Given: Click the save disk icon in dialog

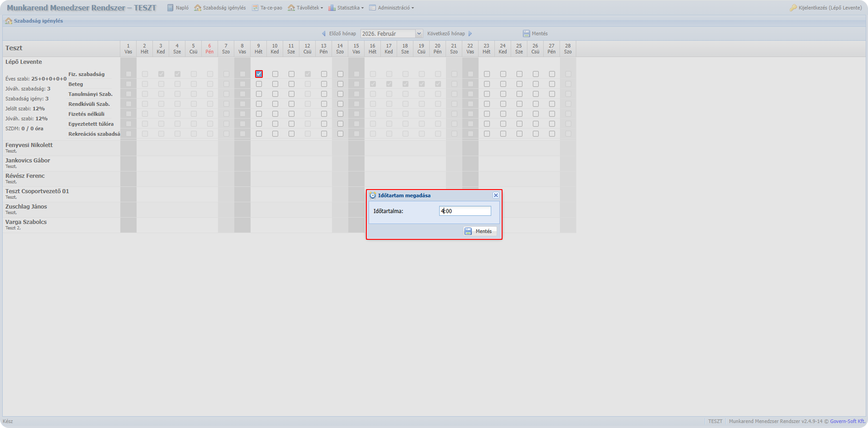Looking at the screenshot, I should pos(468,231).
